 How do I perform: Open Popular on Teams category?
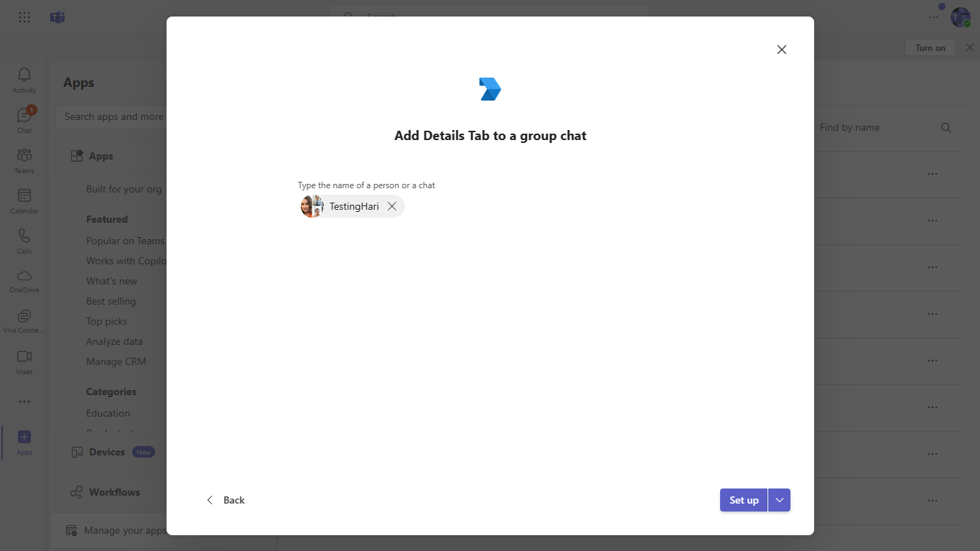125,241
